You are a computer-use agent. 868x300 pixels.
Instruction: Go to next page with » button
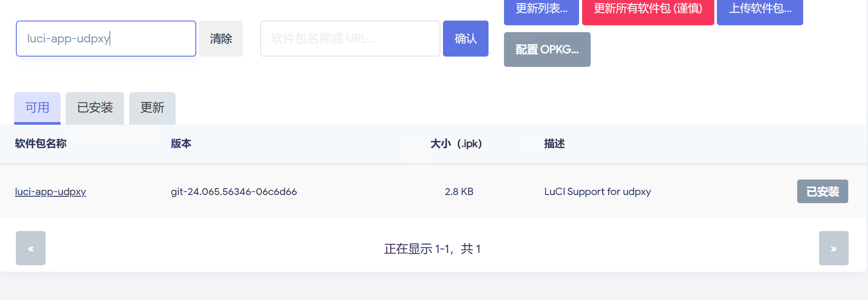pyautogui.click(x=833, y=248)
